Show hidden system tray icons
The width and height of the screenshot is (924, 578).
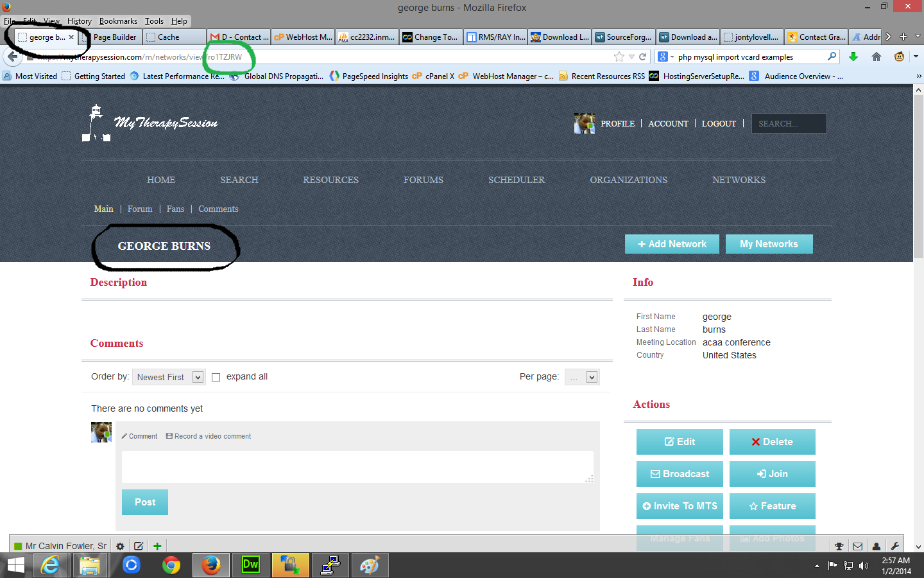[817, 566]
